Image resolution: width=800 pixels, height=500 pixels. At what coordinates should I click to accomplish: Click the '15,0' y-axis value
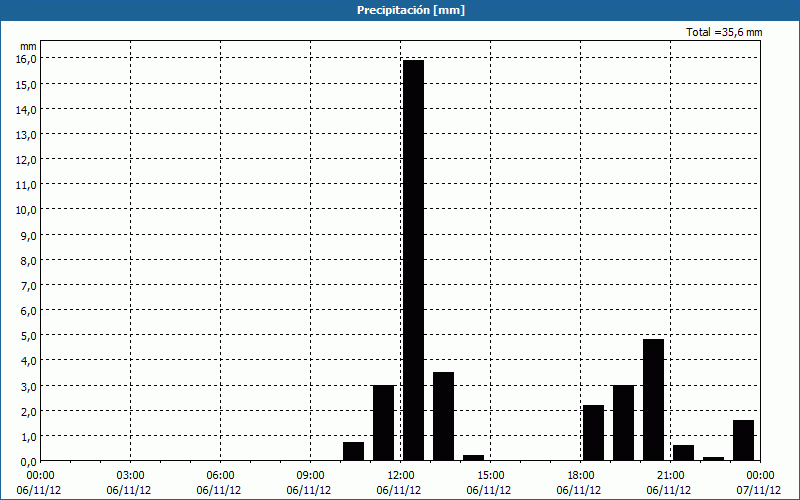click(26, 84)
